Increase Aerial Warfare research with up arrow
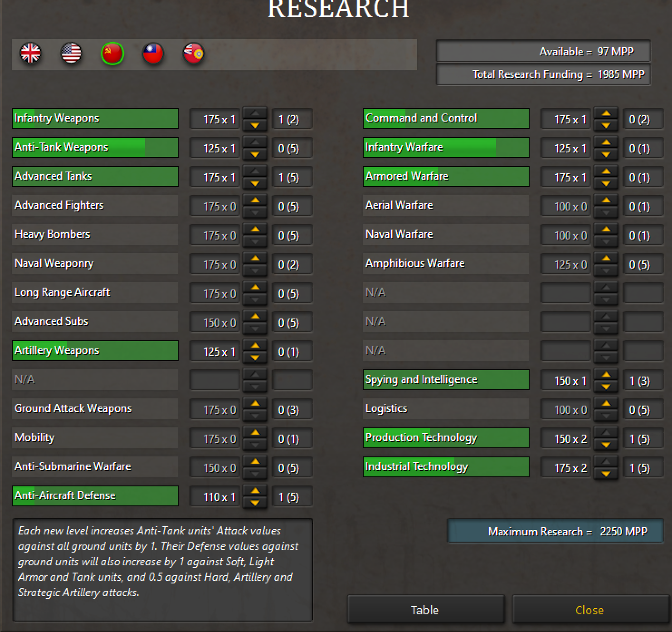Viewport: 672px width, 632px height. coord(606,201)
